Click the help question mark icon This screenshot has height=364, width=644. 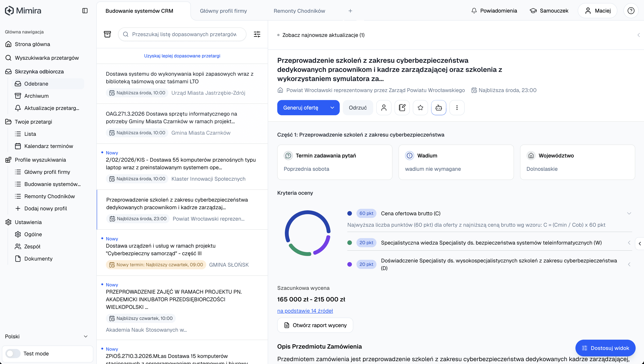[x=631, y=11]
